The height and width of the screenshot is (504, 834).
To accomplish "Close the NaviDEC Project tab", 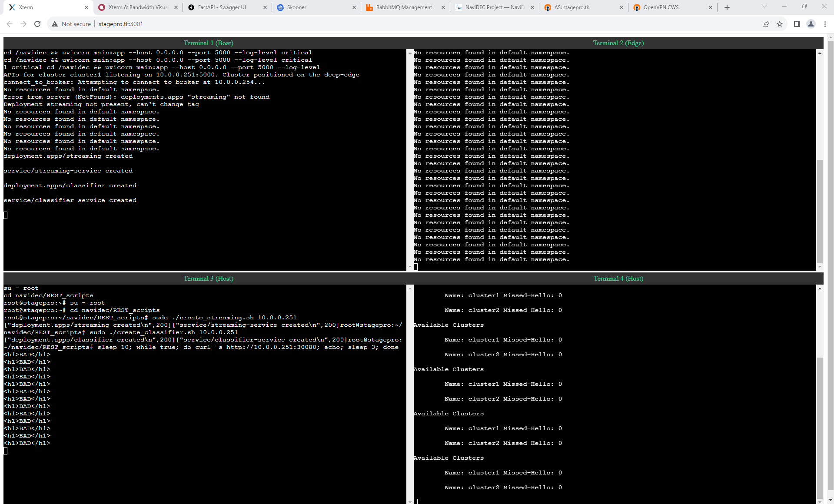I will tap(532, 7).
